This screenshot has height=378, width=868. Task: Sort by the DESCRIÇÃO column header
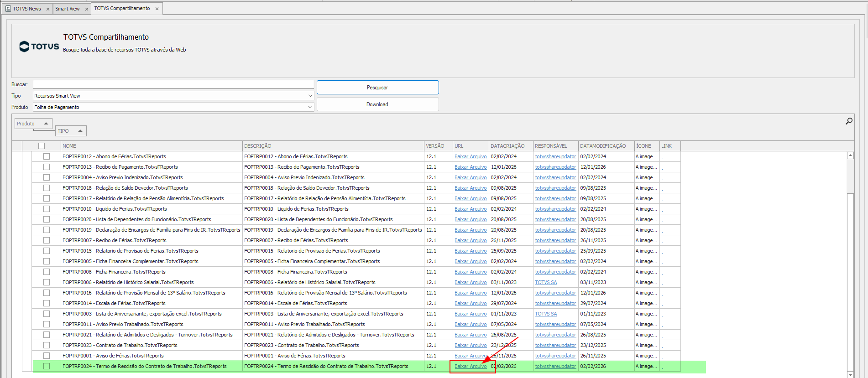coord(333,146)
